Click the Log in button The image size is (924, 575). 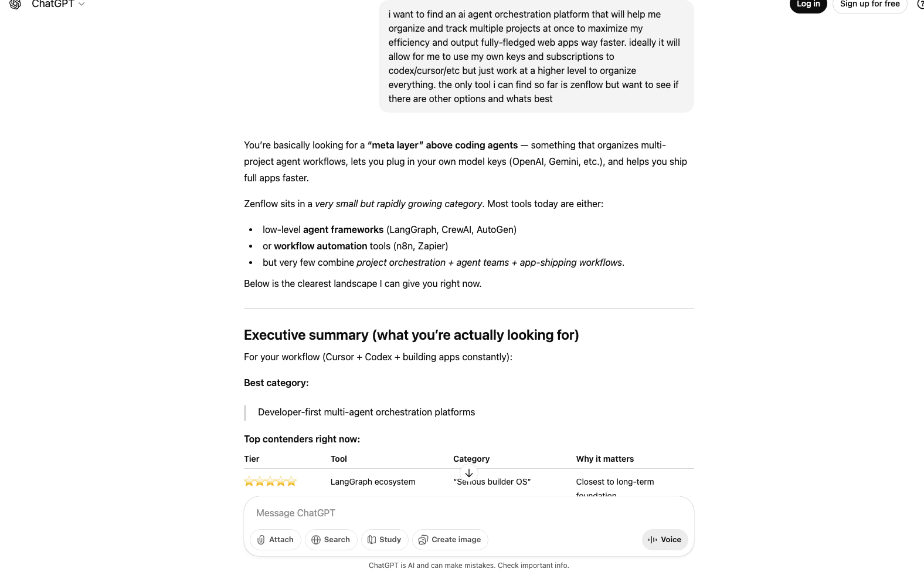(808, 4)
